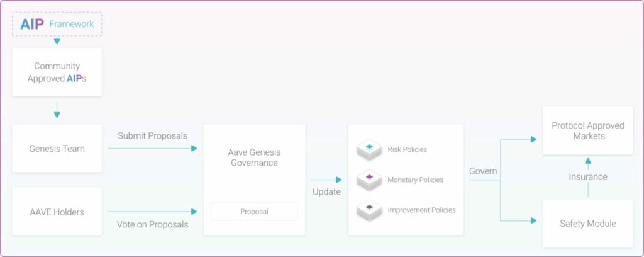Click the Risk Policies text label
Viewport: 644px width, 257px height.
click(x=407, y=150)
